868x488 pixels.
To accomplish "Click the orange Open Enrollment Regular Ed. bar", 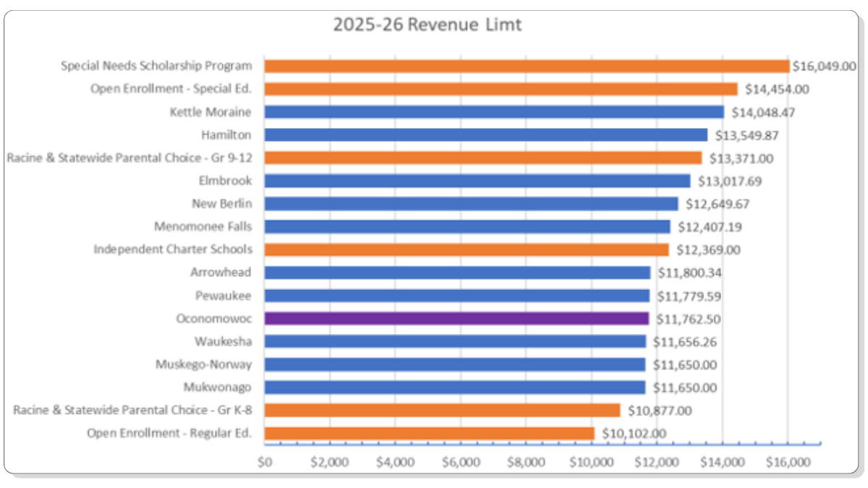I will coord(430,433).
